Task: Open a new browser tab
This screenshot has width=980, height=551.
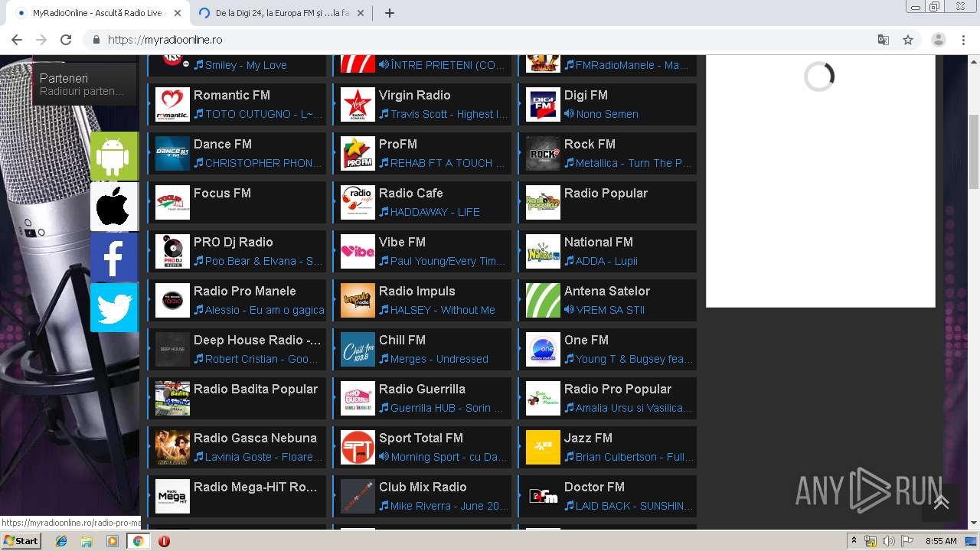Action: tap(390, 13)
